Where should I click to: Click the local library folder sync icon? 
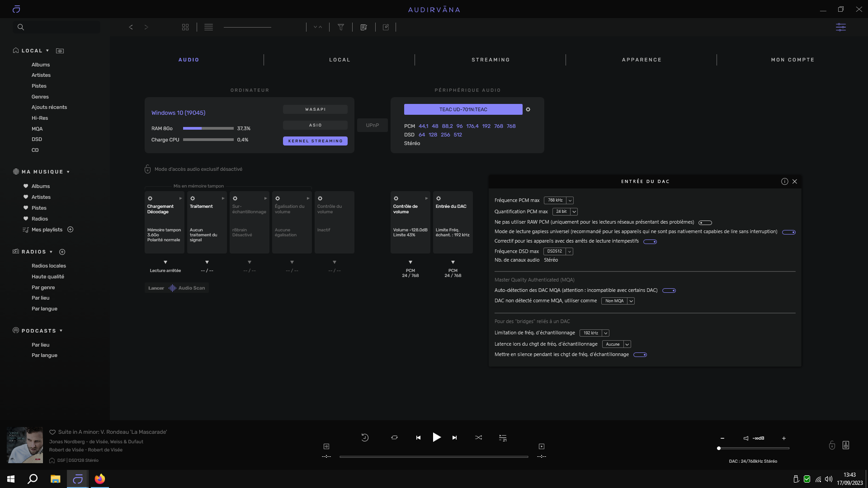click(x=60, y=51)
